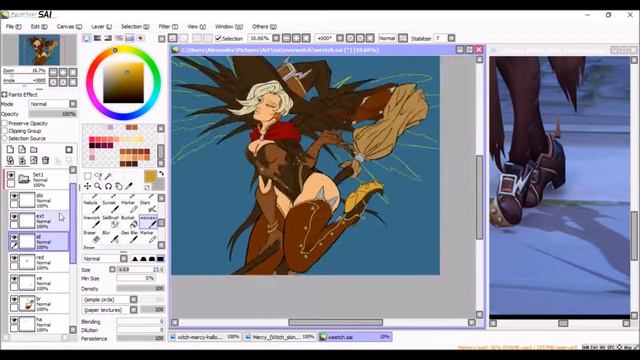
Task: Select the lasso tool
Action: click(x=98, y=176)
